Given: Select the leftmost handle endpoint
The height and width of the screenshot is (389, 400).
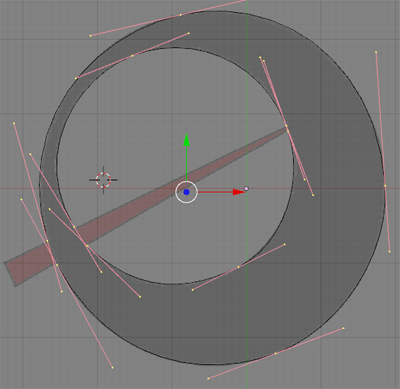Looking at the screenshot, I should pyautogui.click(x=14, y=123).
